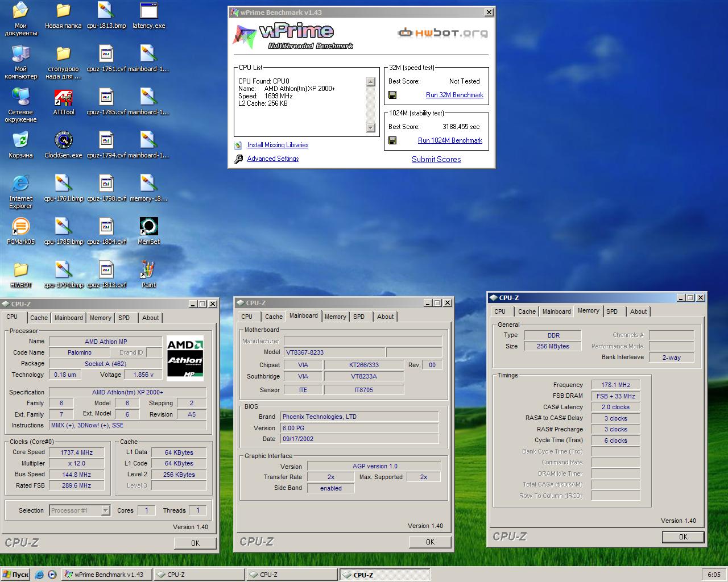Open the Мой компьютер icon

click(x=20, y=55)
